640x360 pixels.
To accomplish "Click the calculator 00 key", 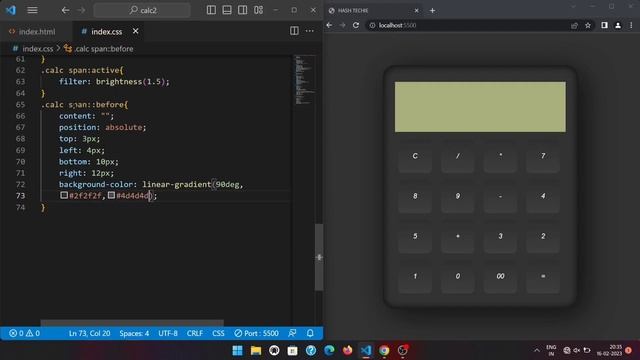I will [500, 276].
